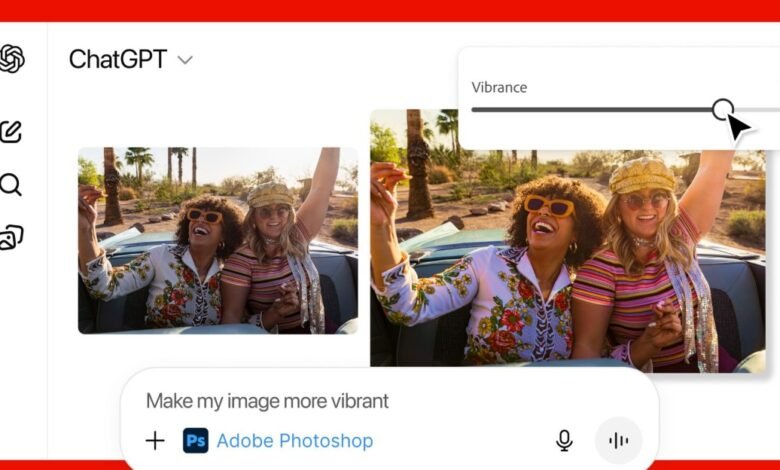Viewport: 780px width, 470px height.
Task: Click the Photoshop Ps app icon
Action: [x=195, y=441]
